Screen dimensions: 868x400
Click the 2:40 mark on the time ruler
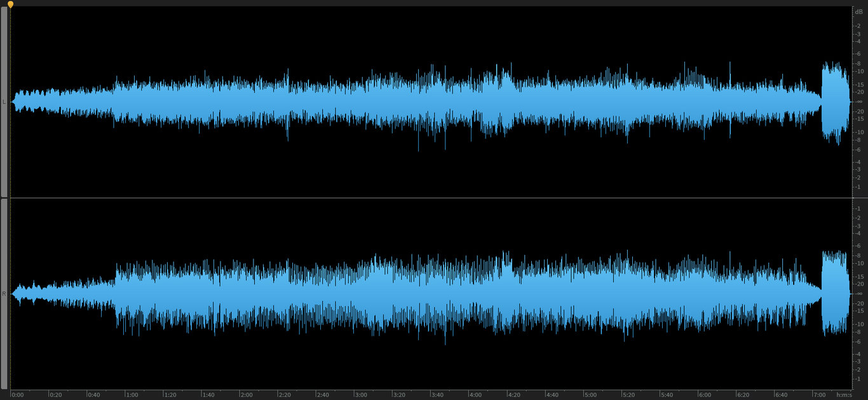(323, 395)
